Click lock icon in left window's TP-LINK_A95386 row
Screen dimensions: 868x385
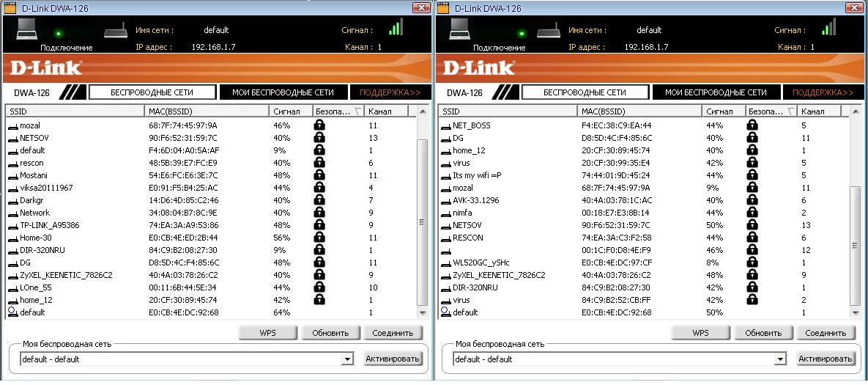tap(319, 225)
